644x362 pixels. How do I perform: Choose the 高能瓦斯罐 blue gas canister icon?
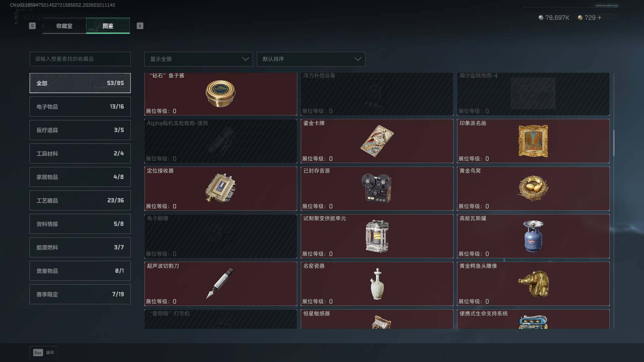tap(533, 236)
